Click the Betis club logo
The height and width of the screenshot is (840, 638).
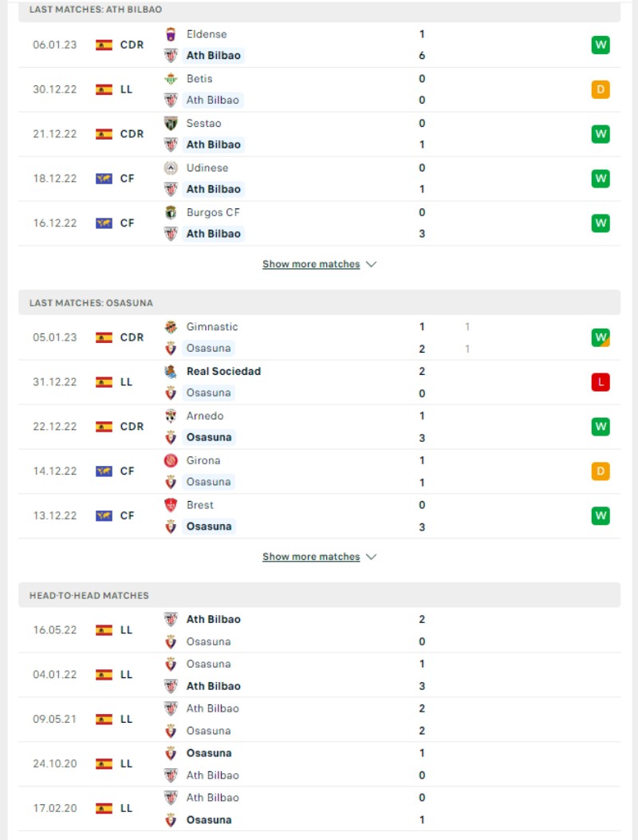click(171, 79)
